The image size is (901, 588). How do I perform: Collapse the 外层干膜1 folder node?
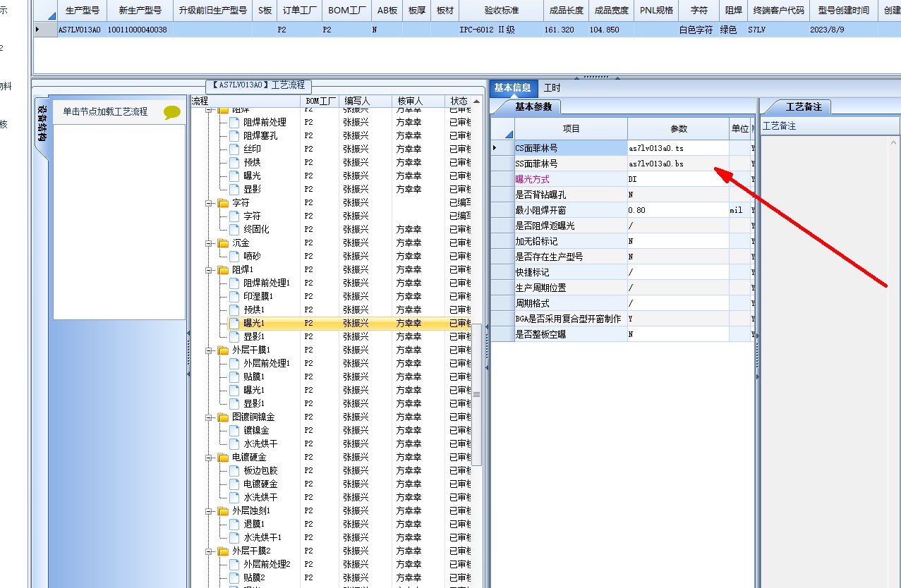pos(209,350)
